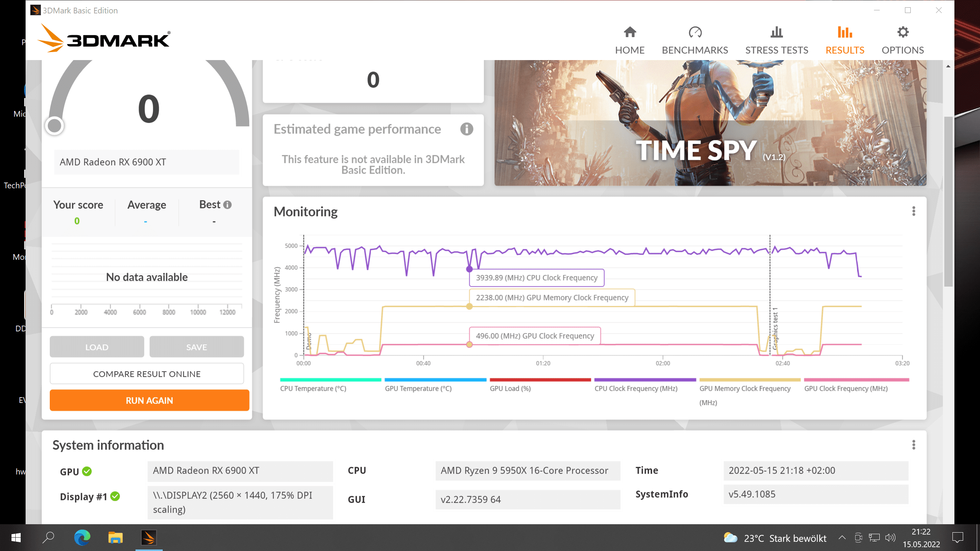
Task: Click the scrollbar up arrow
Action: click(948, 66)
